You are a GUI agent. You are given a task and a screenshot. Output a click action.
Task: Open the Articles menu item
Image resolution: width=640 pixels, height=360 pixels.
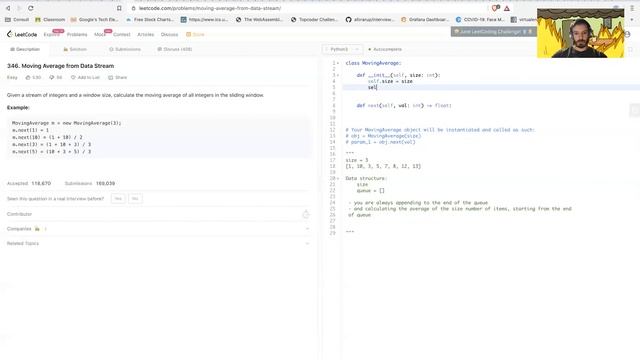pyautogui.click(x=146, y=35)
